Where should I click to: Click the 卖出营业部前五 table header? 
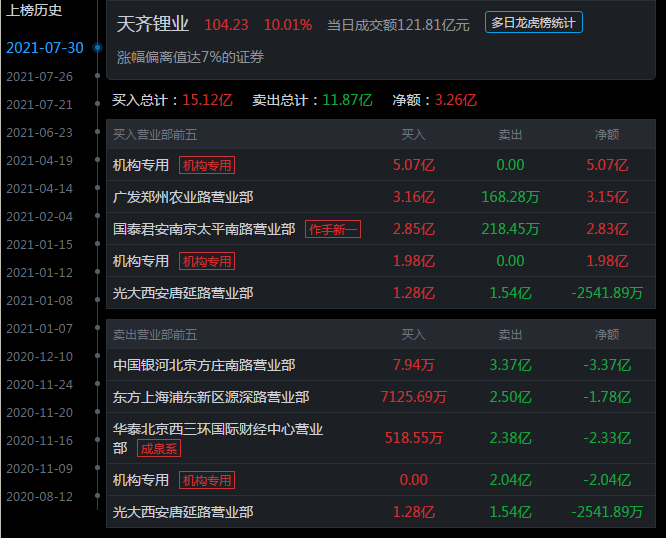pos(155,335)
